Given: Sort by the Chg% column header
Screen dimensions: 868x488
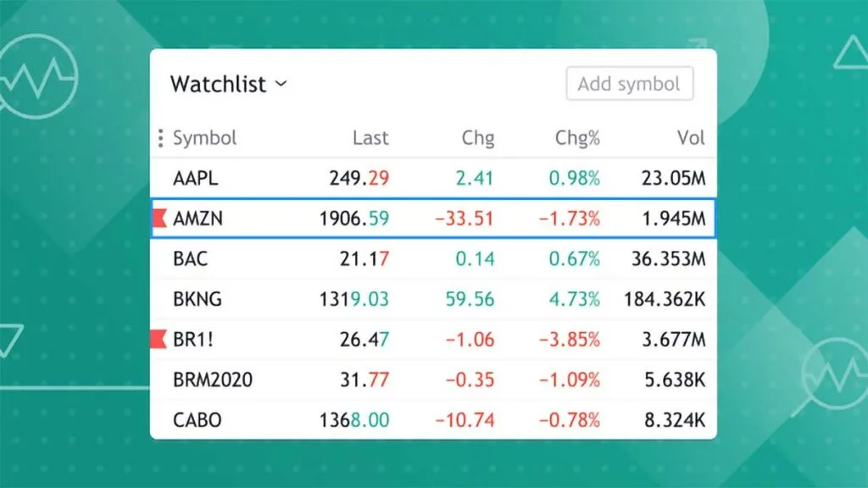Looking at the screenshot, I should point(577,138).
